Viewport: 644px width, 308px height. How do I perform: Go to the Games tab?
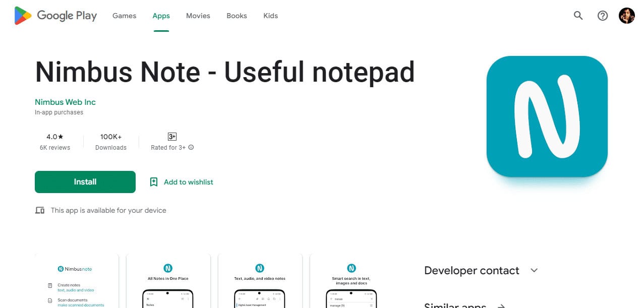(x=124, y=16)
